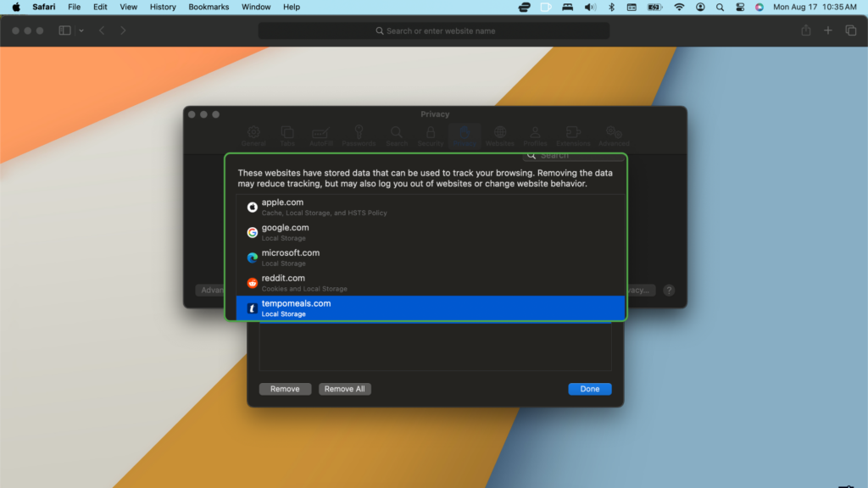
Task: Open the volume menu bar icon
Action: tap(590, 7)
